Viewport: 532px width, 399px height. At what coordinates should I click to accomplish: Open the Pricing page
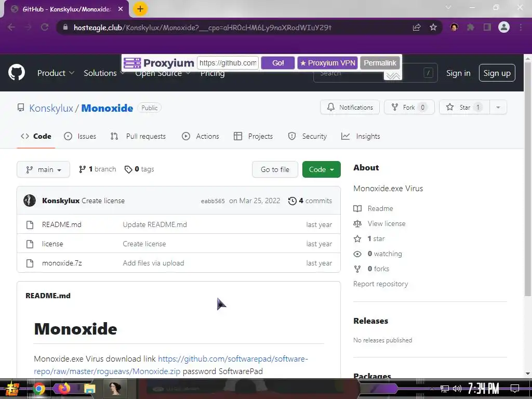tap(212, 73)
